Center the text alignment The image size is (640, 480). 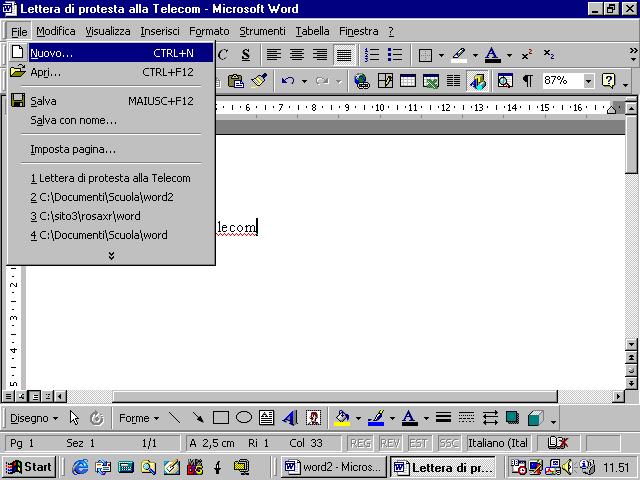[x=297, y=55]
